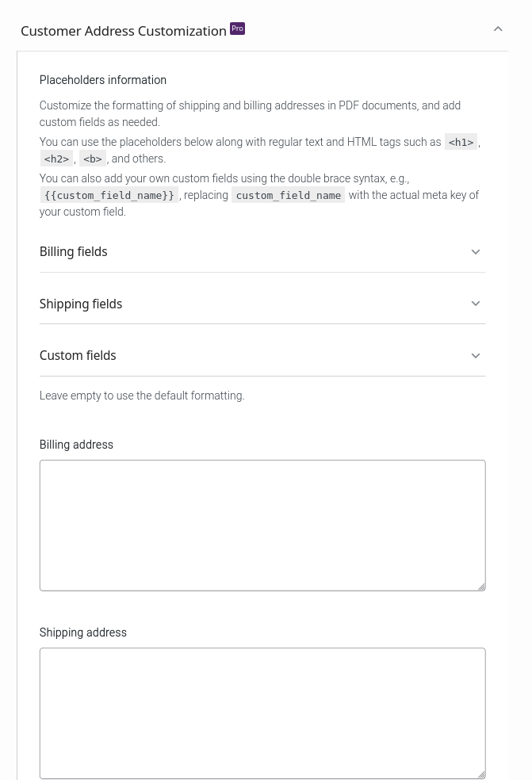Open the Custom fields accordion title

point(78,356)
